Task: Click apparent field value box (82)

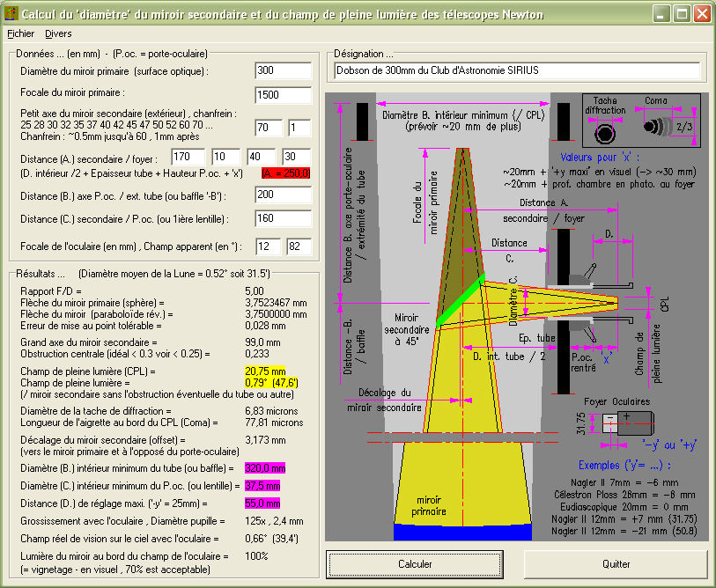Action: tap(299, 246)
